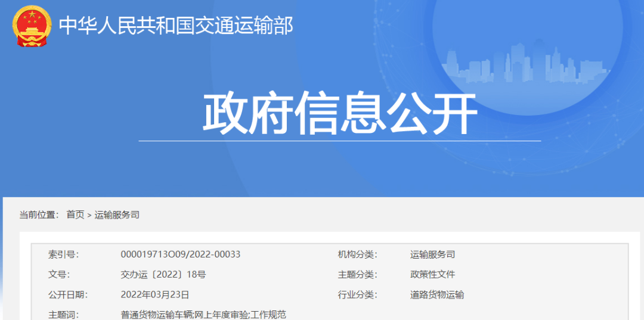Click the city skyline illustration
Image resolution: width=644 pixels, height=320 pixels.
(527, 61)
